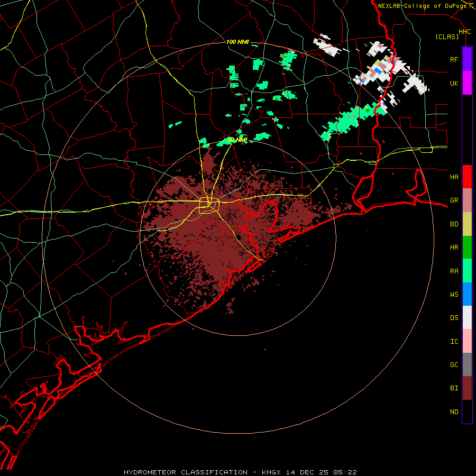Click the HA legend label
The image size is (476, 476).
click(x=454, y=177)
